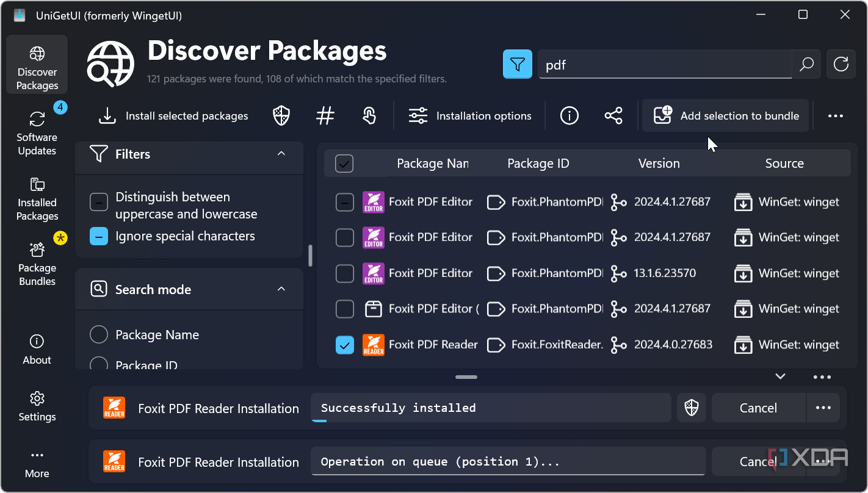This screenshot has height=493, width=868.
Task: Open more options for Successfully installed operation
Action: click(823, 408)
